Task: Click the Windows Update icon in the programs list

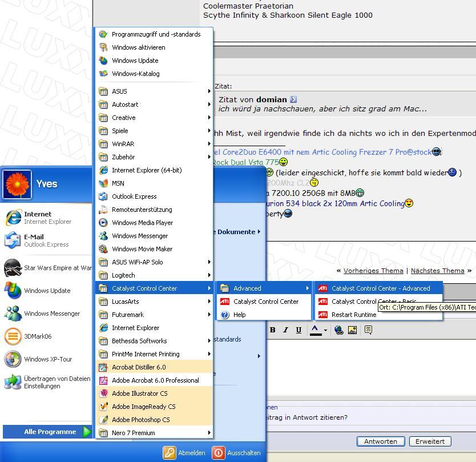Action: pyautogui.click(x=103, y=61)
